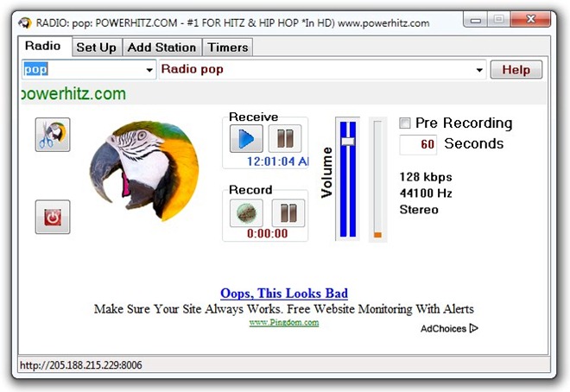Click the highlighted pop text in genre box

pos(35,69)
